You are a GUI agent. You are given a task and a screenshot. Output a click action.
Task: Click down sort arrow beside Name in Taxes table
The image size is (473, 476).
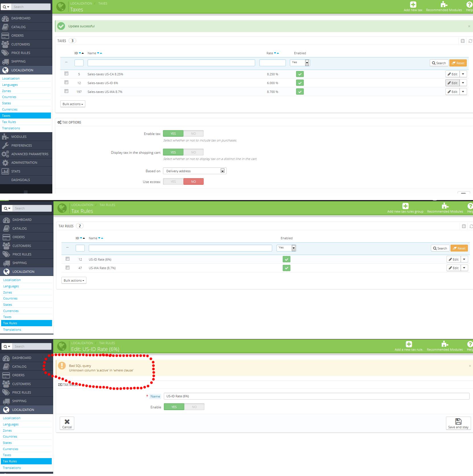click(x=98, y=53)
